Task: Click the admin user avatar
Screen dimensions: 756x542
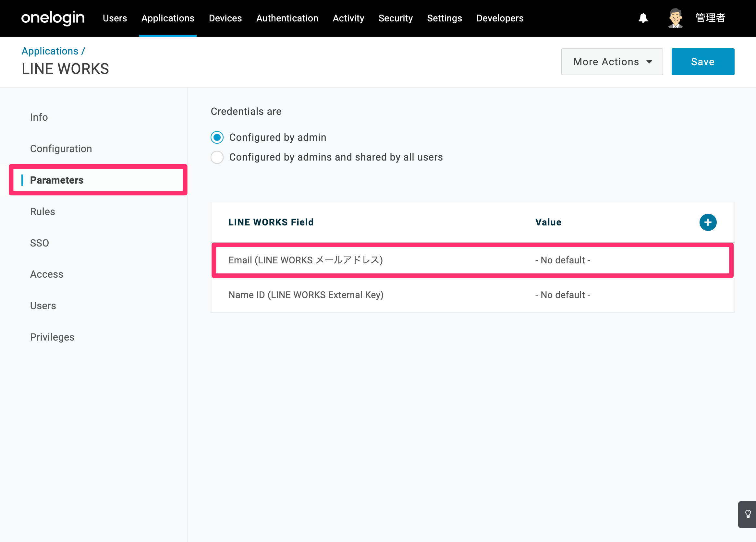Action: pyautogui.click(x=675, y=18)
